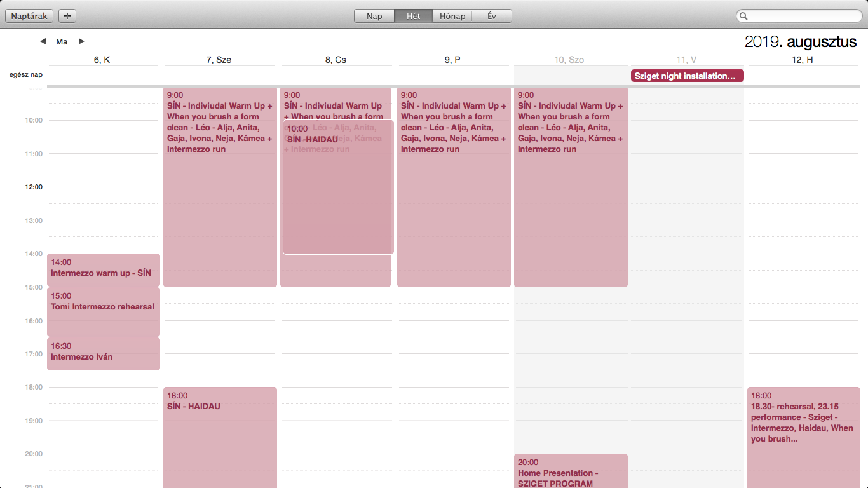
Task: Select Tomi Intermezzo rehearsal event
Action: (x=103, y=311)
